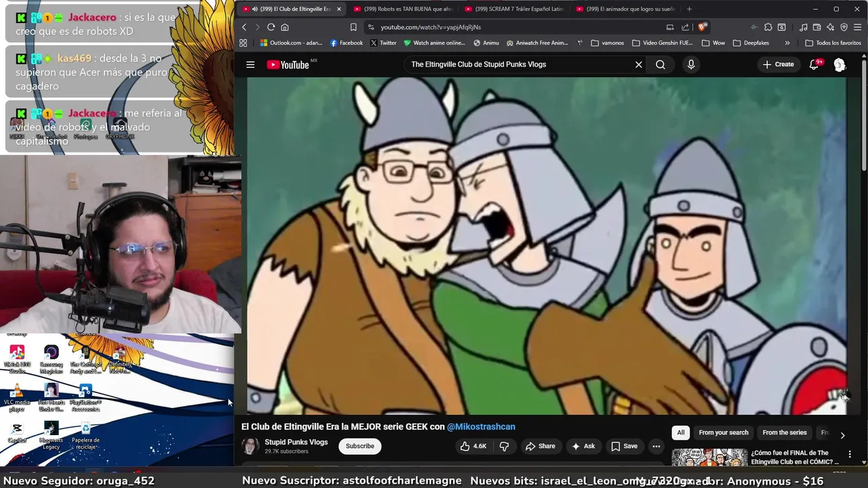Open the Outlook.com bookmark
The image size is (868, 488).
[x=291, y=43]
